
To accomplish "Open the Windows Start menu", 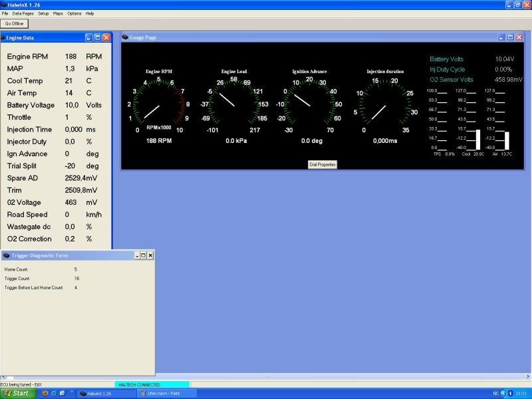I will 18,394.
